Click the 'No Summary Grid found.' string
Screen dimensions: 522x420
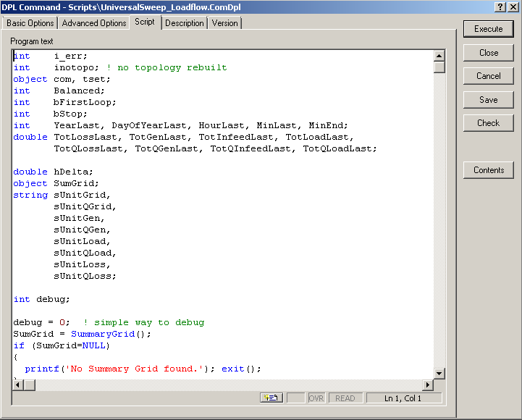[x=135, y=369]
